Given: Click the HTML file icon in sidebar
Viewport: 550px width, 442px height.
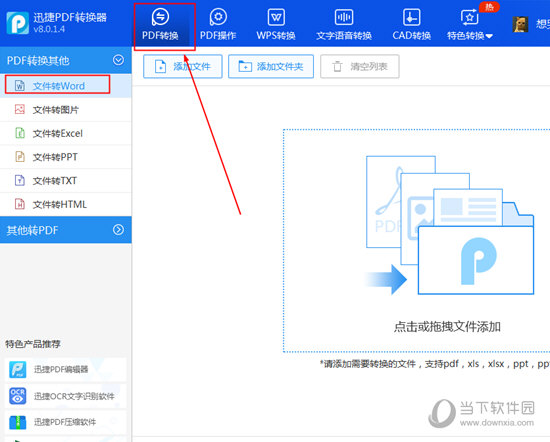Looking at the screenshot, I should click(x=20, y=204).
